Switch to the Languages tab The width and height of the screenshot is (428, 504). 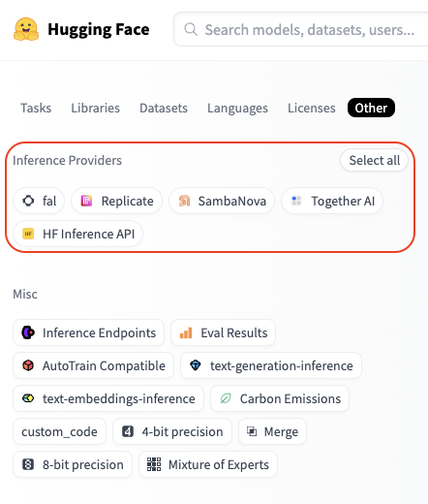coord(237,108)
